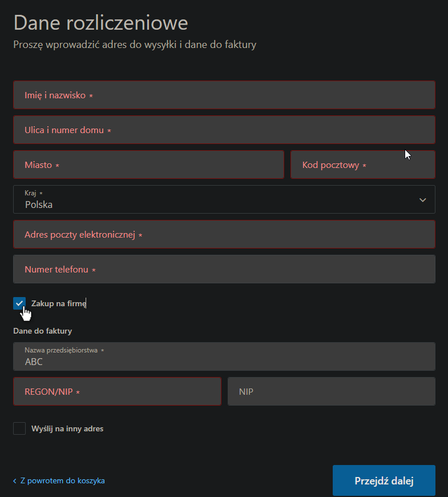Click the 'Numer telefonu' field
Image resolution: width=448 pixels, height=497 pixels.
[224, 269]
